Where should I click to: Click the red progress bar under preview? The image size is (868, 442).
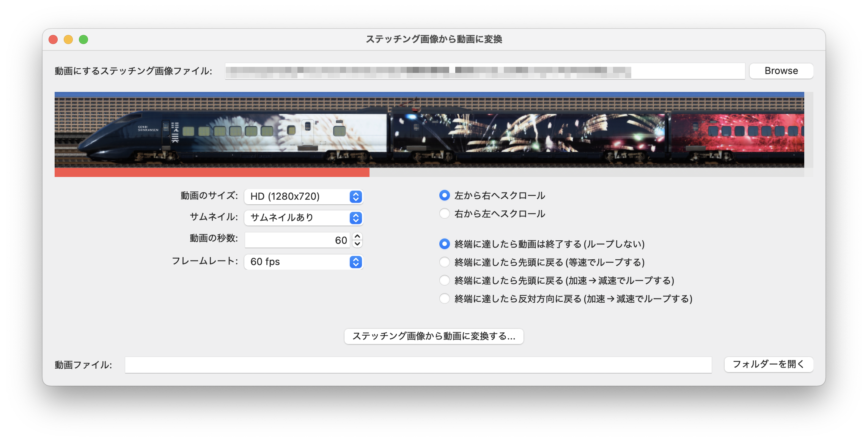[212, 173]
